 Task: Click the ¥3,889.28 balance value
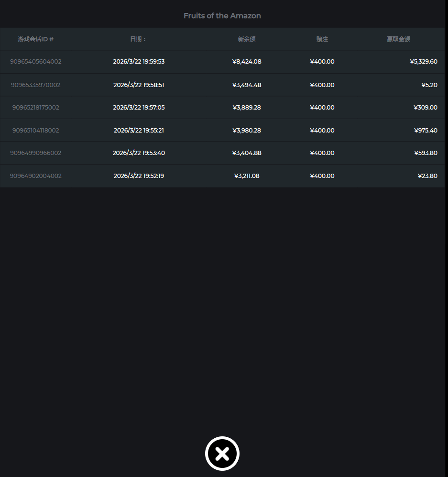tap(247, 108)
